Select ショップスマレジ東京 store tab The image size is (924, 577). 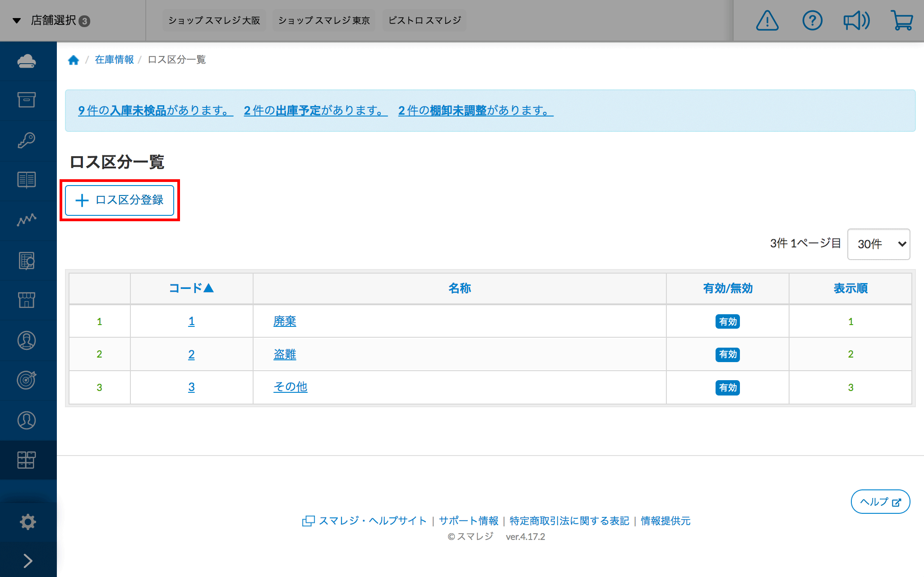click(x=323, y=21)
